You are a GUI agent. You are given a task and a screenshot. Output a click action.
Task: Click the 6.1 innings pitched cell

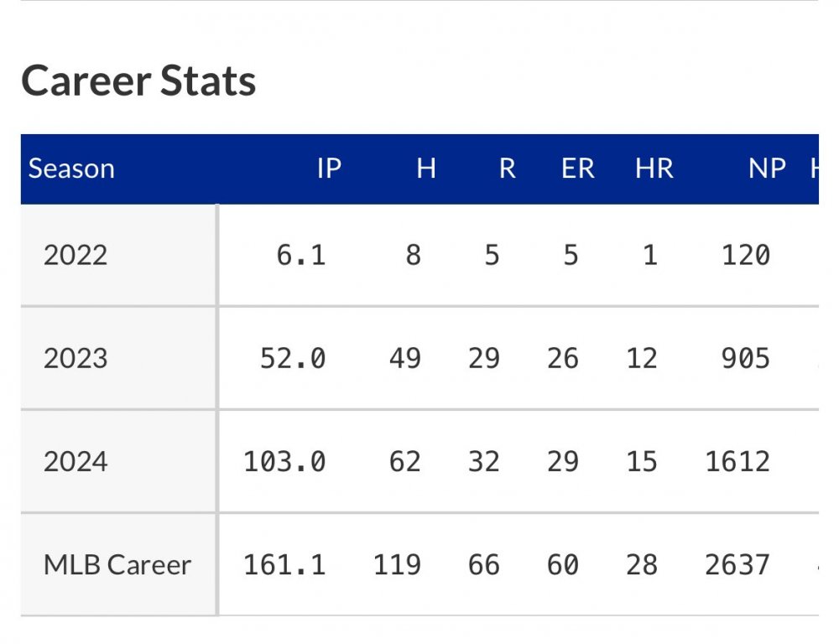click(x=300, y=255)
